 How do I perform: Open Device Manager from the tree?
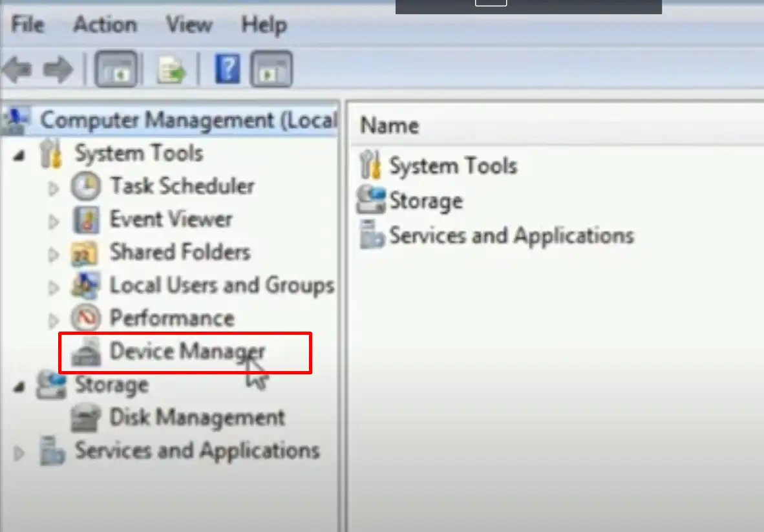pyautogui.click(x=187, y=351)
